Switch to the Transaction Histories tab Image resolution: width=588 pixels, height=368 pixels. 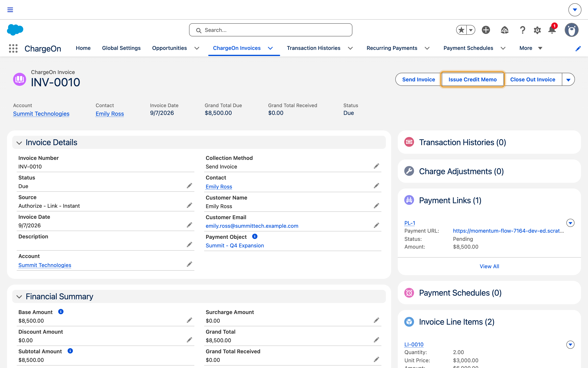[313, 48]
